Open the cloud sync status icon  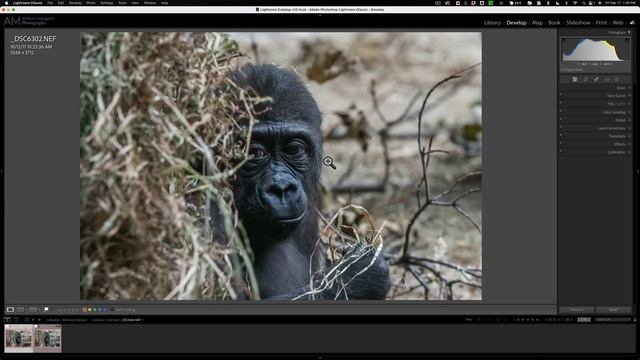[x=632, y=23]
